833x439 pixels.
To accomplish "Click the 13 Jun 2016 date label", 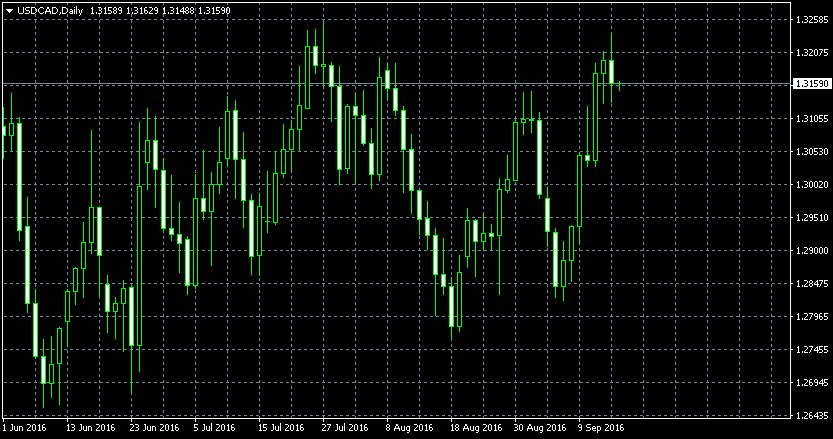I will [90, 427].
